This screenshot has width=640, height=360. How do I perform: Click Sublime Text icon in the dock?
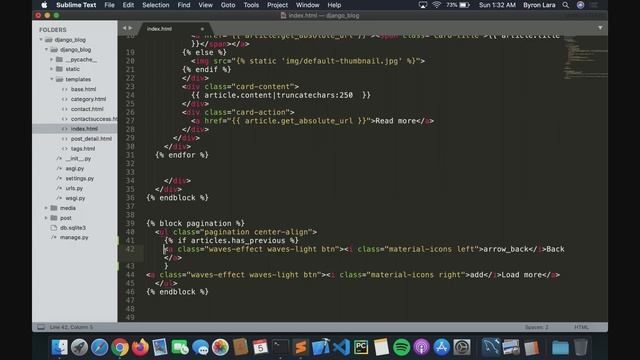click(x=301, y=347)
